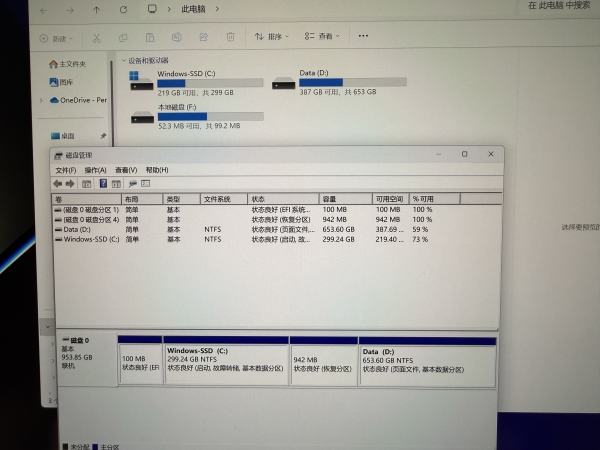Expand the OneDrive tree node
This screenshot has width=600, height=450.
coord(41,101)
